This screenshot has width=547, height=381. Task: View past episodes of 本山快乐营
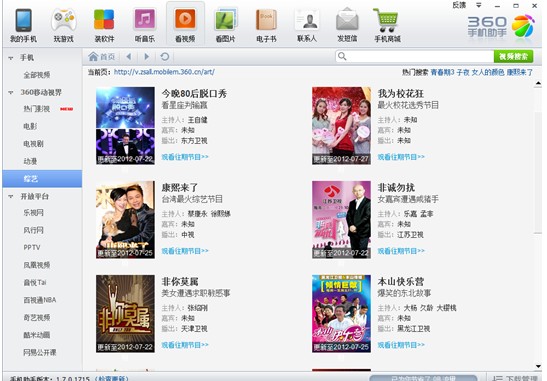point(401,345)
